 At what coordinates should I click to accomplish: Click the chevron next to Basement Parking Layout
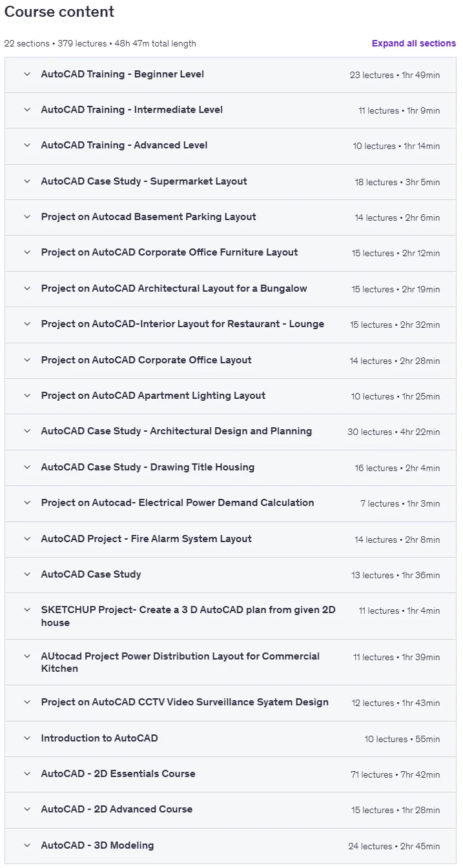click(27, 217)
